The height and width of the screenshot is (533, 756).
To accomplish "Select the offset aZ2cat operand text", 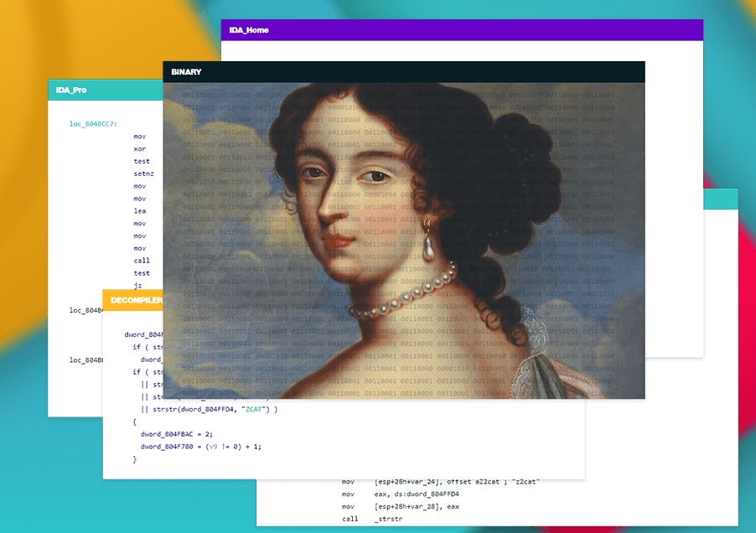I will point(473,481).
